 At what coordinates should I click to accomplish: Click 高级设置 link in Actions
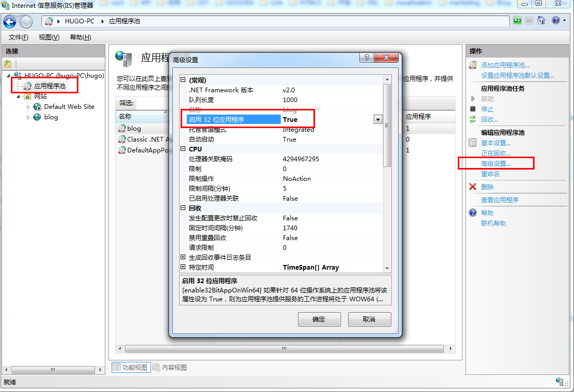[x=496, y=164]
